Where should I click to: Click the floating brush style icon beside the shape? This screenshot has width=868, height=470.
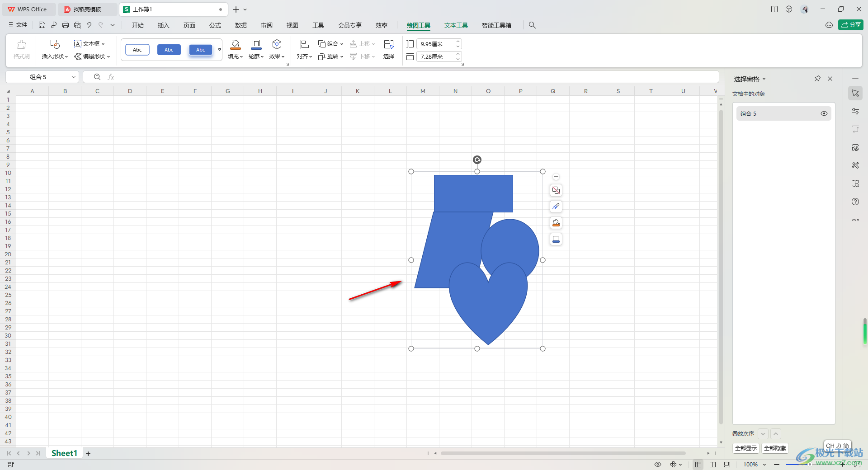556,207
